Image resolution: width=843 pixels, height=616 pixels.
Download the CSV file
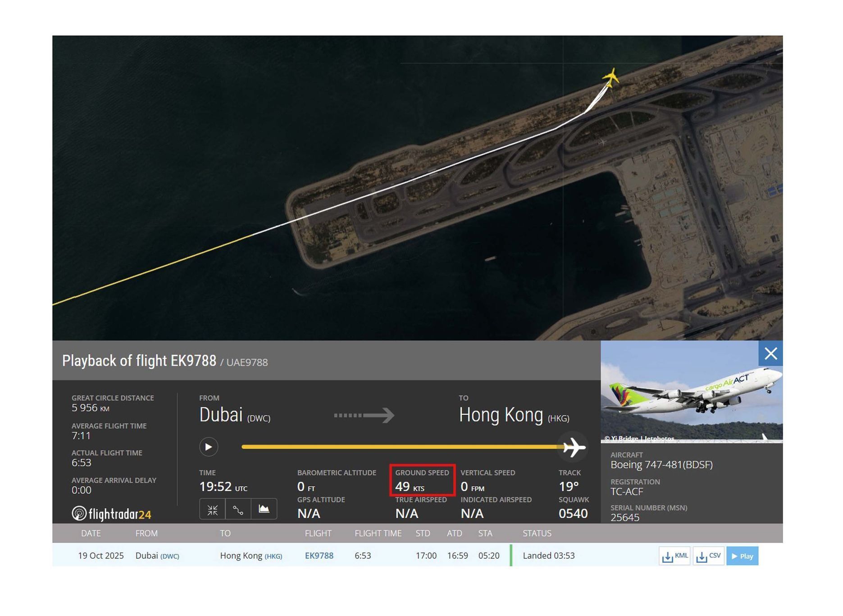tap(708, 556)
